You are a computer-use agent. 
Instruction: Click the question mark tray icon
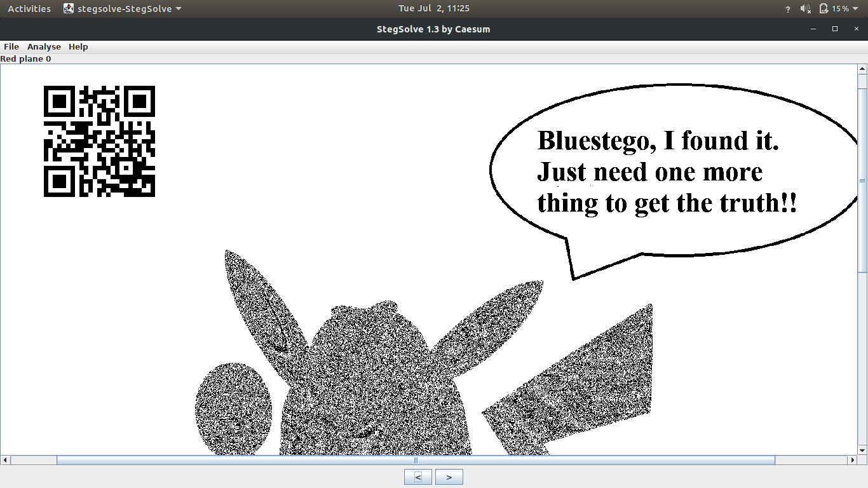[788, 9]
